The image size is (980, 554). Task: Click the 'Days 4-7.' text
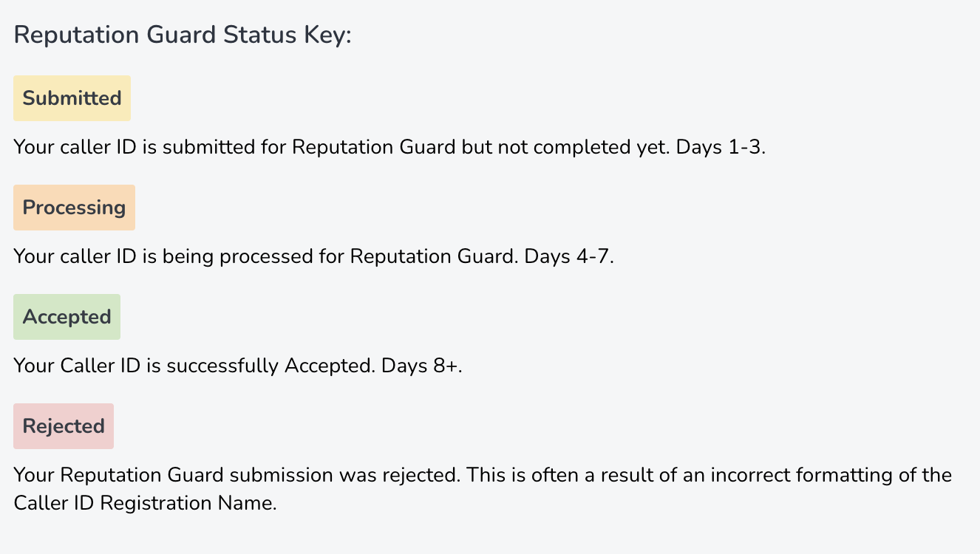pyautogui.click(x=569, y=256)
